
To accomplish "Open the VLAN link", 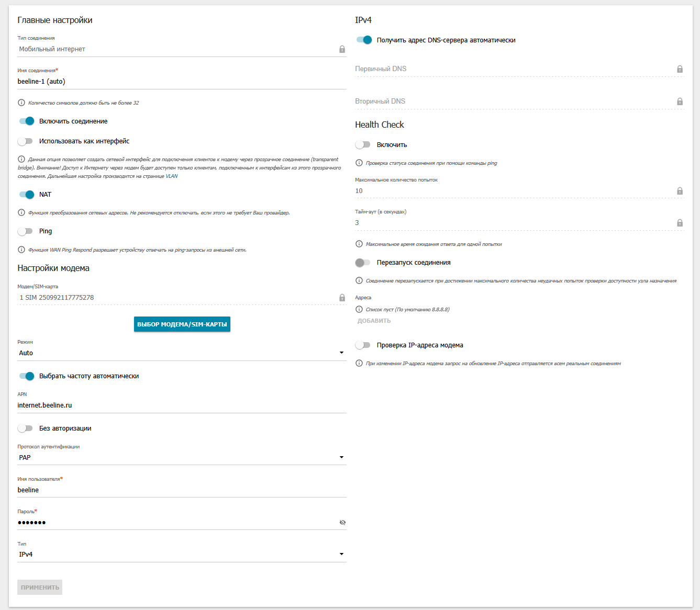I will (x=172, y=176).
